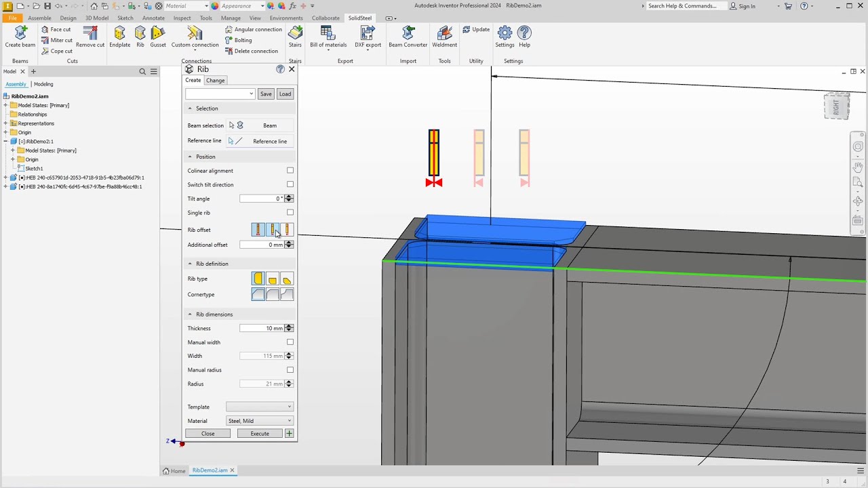868x488 pixels.
Task: Select the third Rib offset option
Action: pyautogui.click(x=287, y=230)
